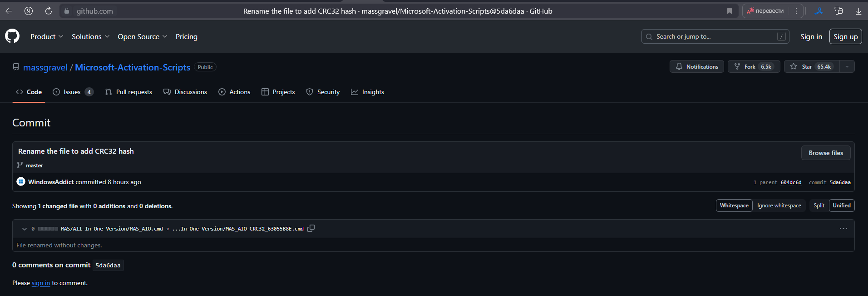Select the Unified diff view

coord(842,206)
